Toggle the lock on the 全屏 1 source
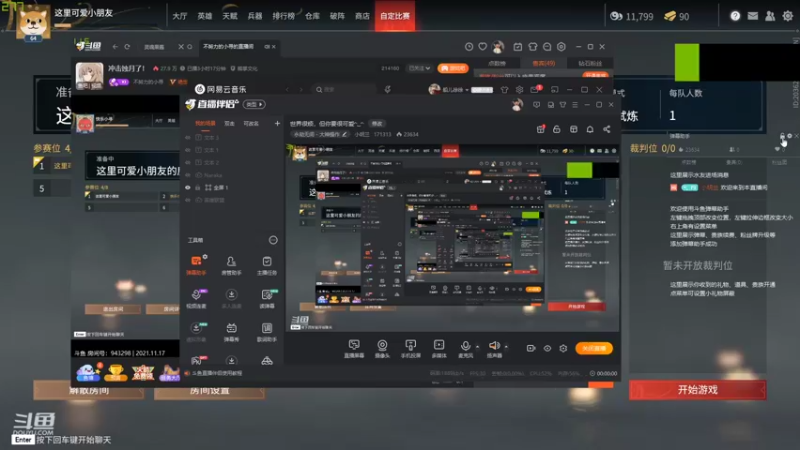 [x=198, y=188]
